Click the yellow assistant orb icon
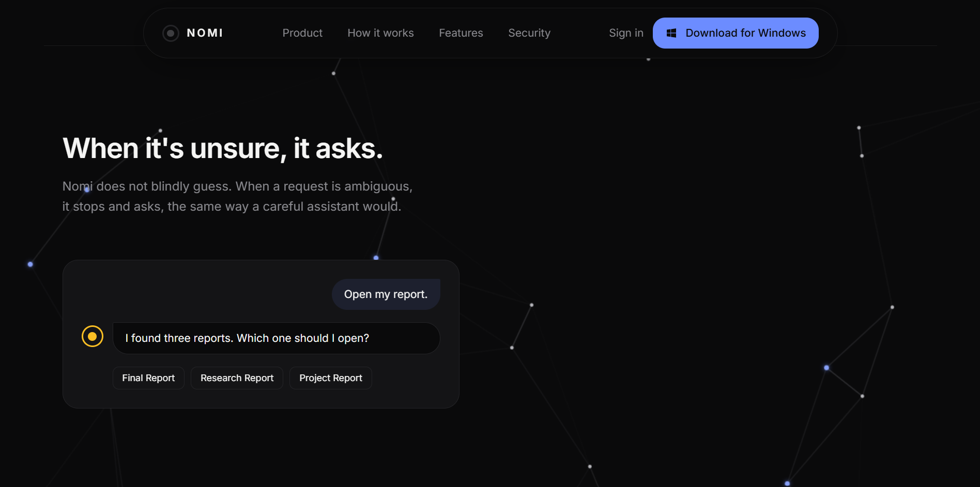 pyautogui.click(x=93, y=336)
